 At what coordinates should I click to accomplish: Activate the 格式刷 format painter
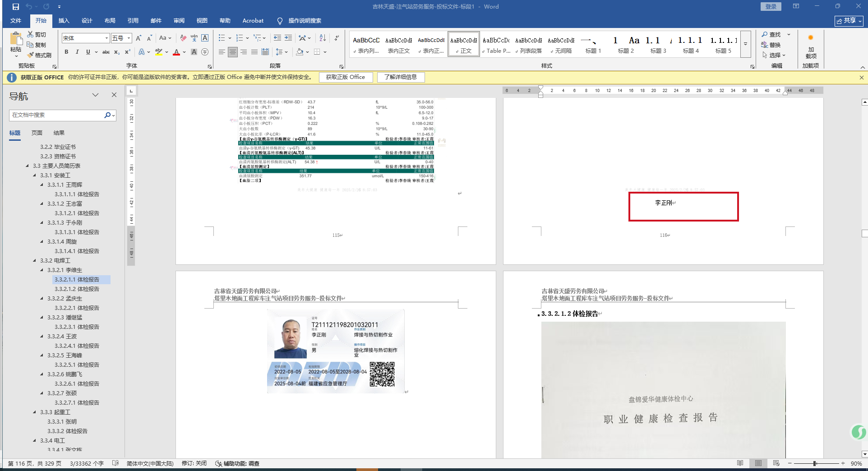(x=39, y=55)
